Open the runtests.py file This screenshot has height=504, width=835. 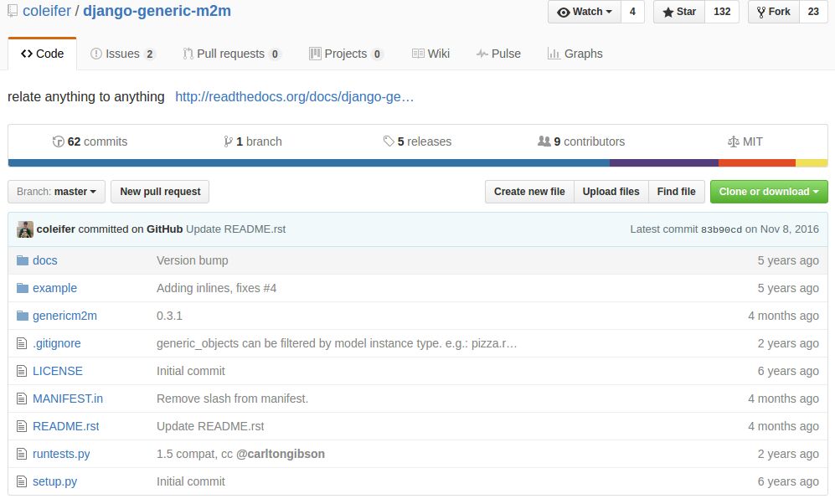click(x=61, y=454)
